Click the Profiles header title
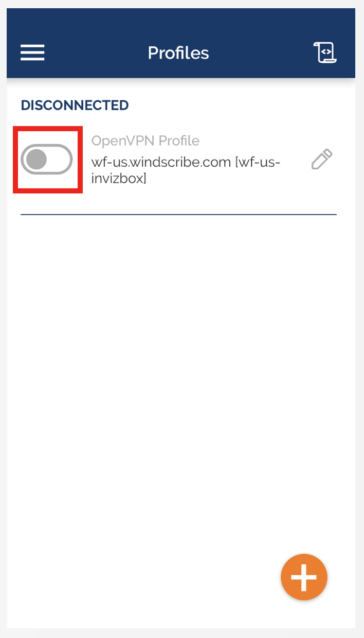 178,52
